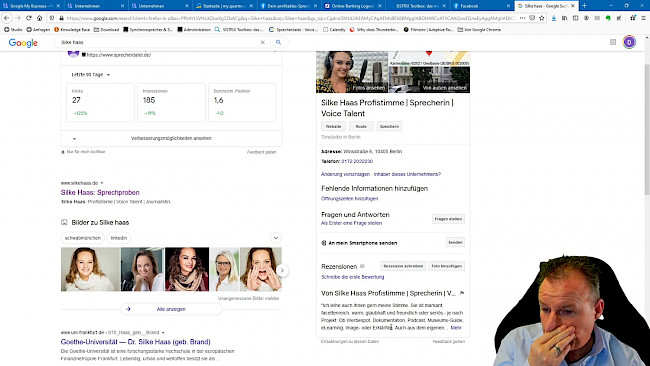
Task: Click the Website button in the knowledge panel
Action: pos(333,126)
